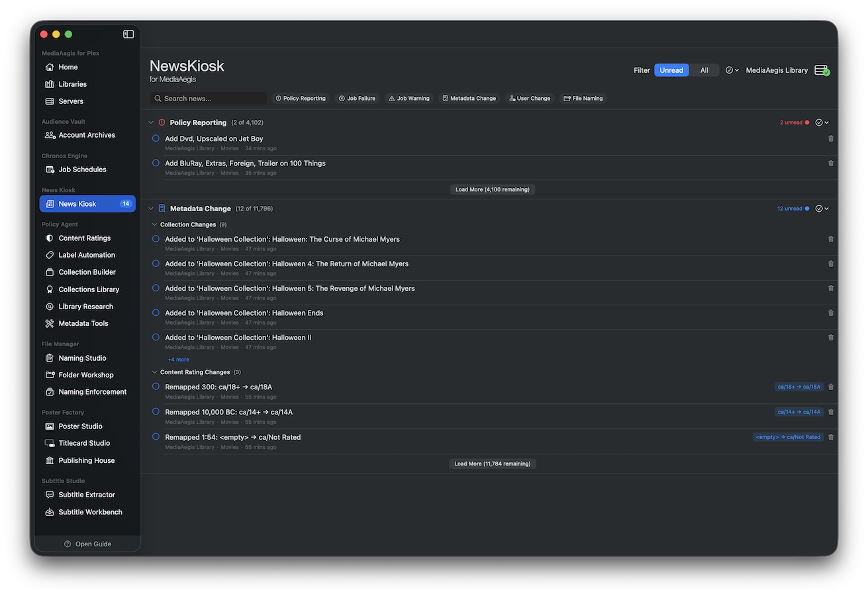868x596 pixels.
Task: Trash the 'Remapped 300' rating entry
Action: click(x=831, y=387)
